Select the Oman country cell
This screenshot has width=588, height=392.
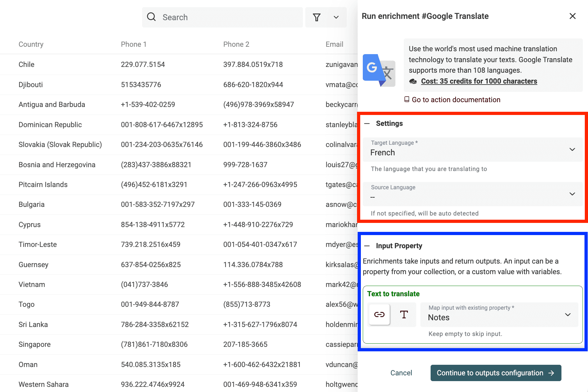pos(28,364)
